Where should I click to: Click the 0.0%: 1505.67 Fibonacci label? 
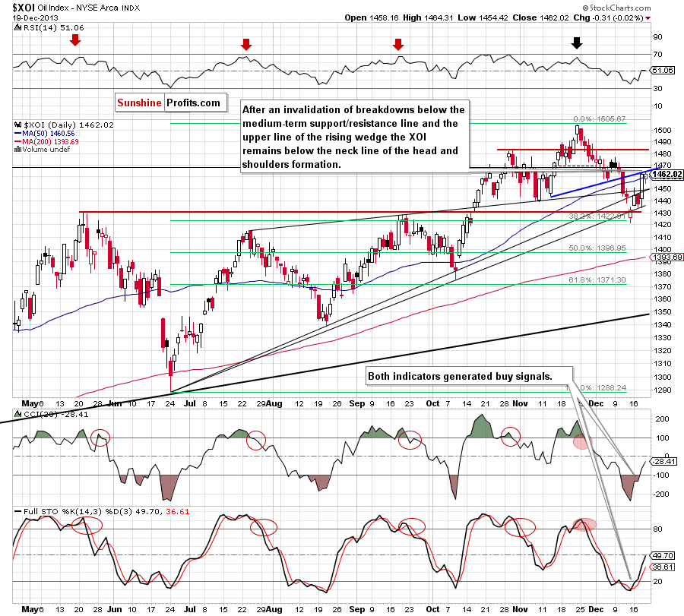tap(600, 119)
